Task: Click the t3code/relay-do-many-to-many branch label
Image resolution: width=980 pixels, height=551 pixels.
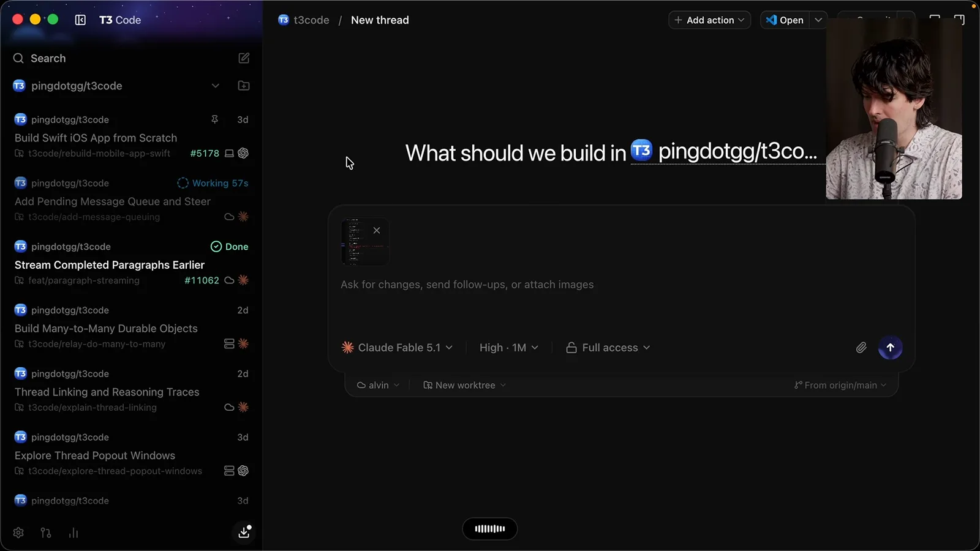Action: pos(97,344)
